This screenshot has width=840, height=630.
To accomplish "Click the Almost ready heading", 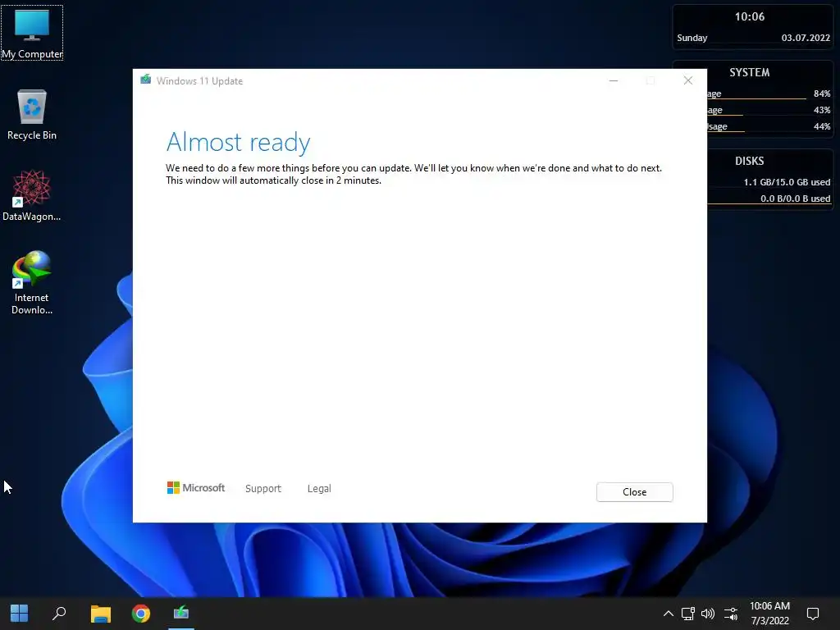I will [238, 142].
